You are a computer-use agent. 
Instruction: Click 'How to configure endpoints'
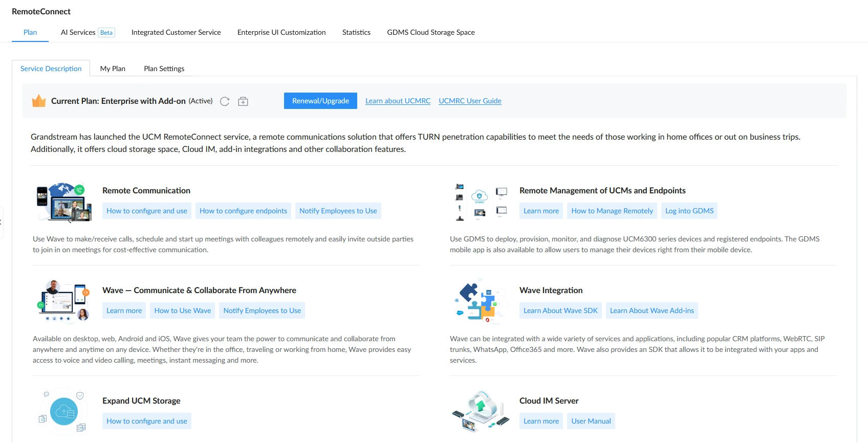243,211
